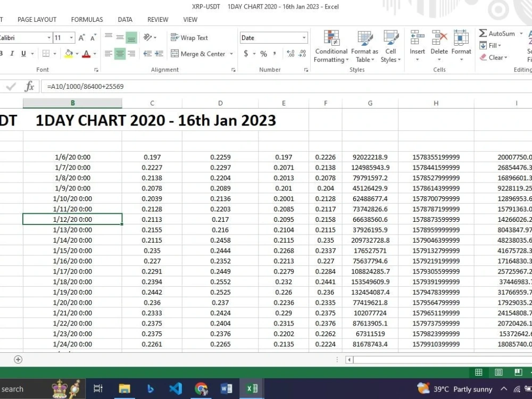The width and height of the screenshot is (532, 399).
Task: Add a new sheet with plus icon
Action: tap(18, 359)
